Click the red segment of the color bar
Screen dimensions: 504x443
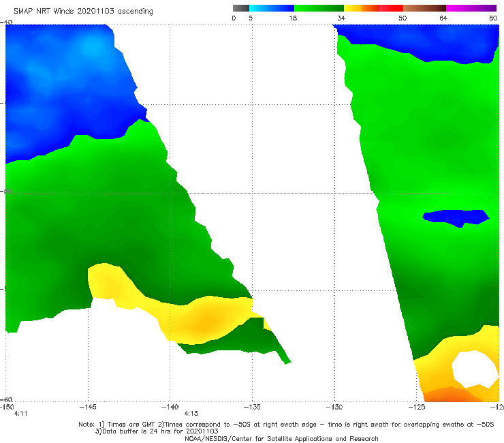coord(391,8)
